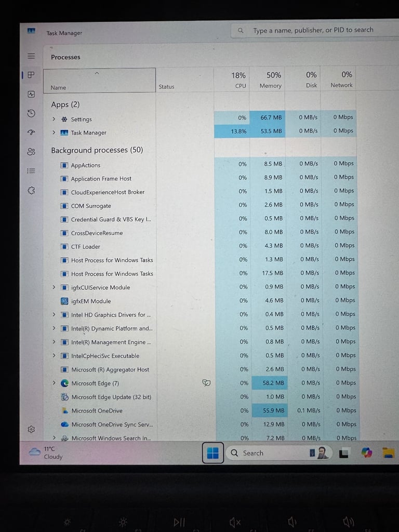Image resolution: width=399 pixels, height=532 pixels.
Task: Click the Task Manager title bar app icon
Action: [x=31, y=31]
